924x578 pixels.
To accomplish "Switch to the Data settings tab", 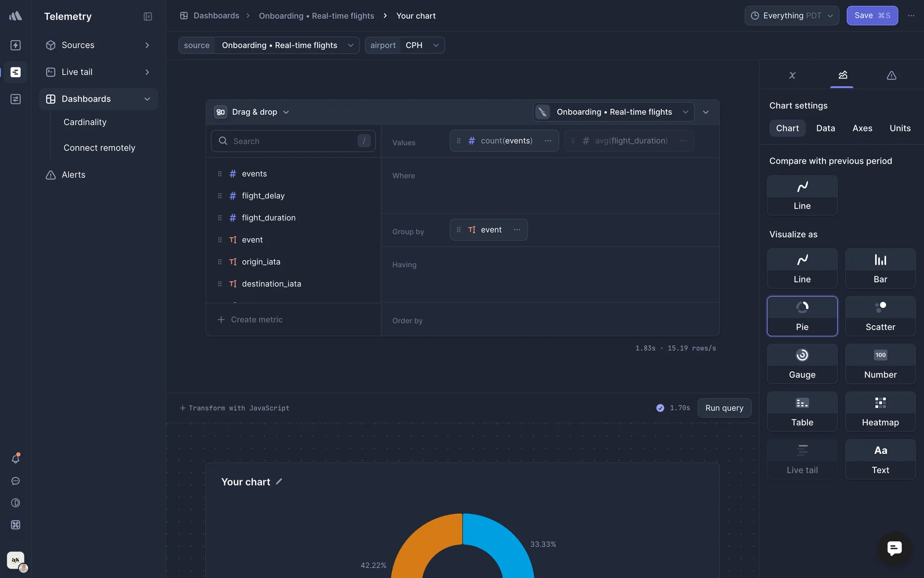I will 825,128.
